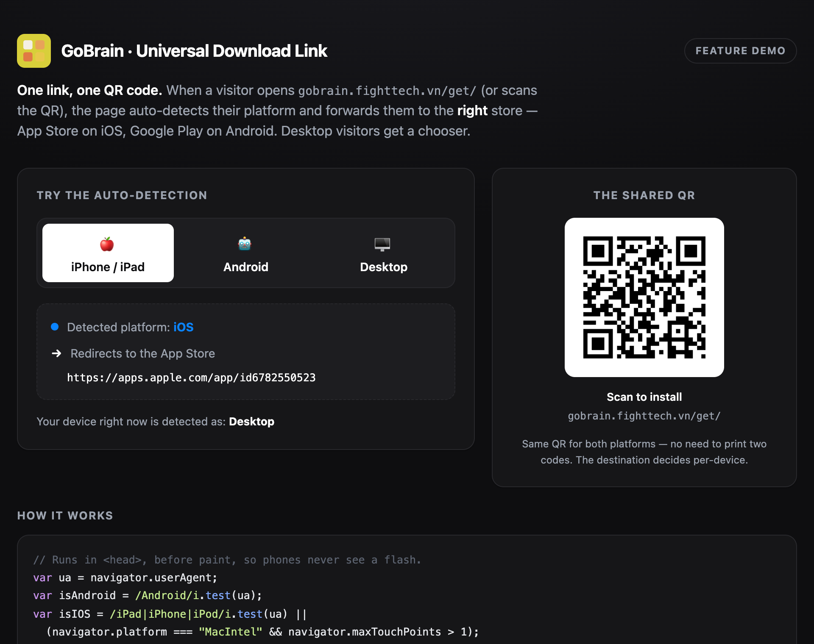The height and width of the screenshot is (644, 814).
Task: Click the desktop monitor icon
Action: click(382, 244)
